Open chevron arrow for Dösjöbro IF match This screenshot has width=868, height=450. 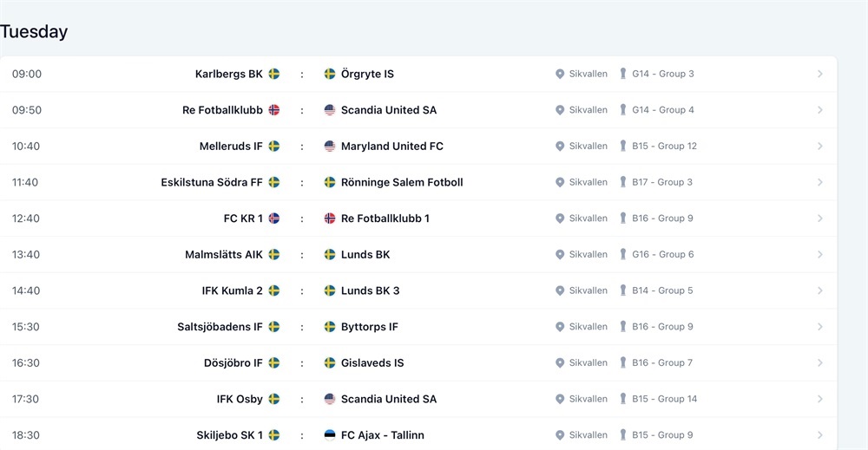click(x=820, y=362)
